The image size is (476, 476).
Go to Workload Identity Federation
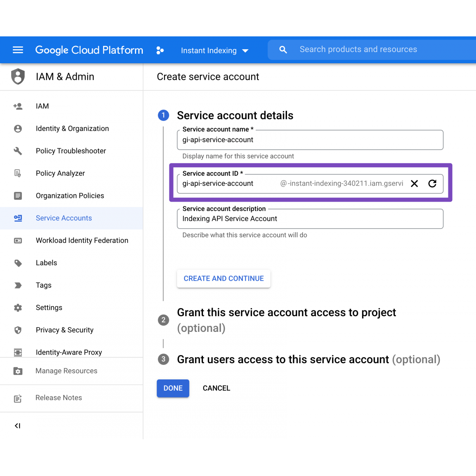pos(82,240)
